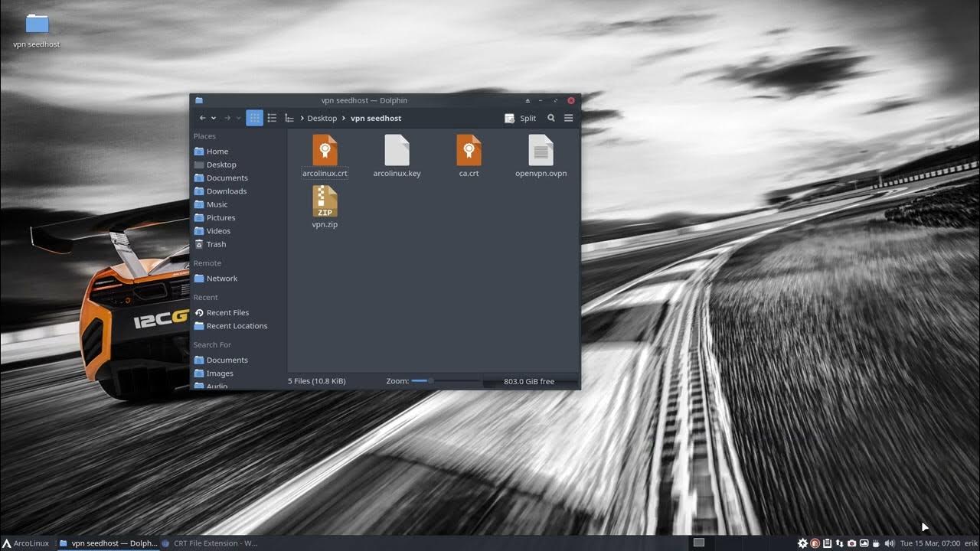Viewport: 980px width, 551px height.
Task: Select the openvpn.ovpn config file
Action: coord(541,156)
